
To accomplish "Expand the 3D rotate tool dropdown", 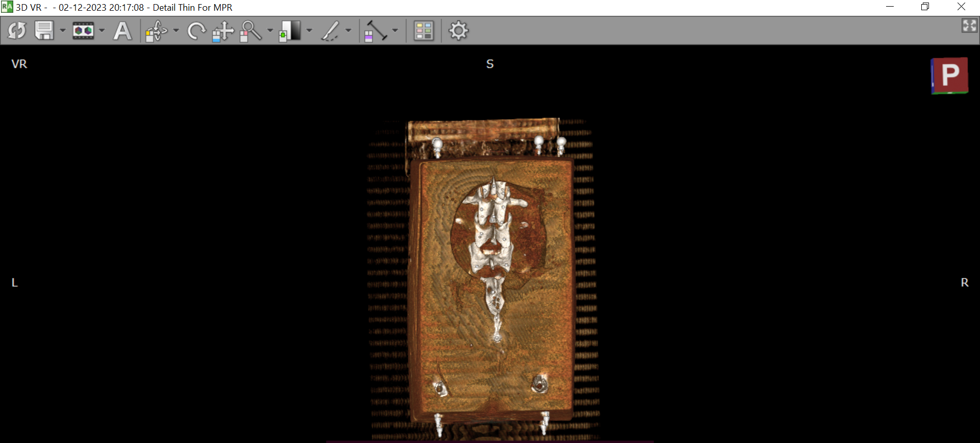I will click(176, 31).
